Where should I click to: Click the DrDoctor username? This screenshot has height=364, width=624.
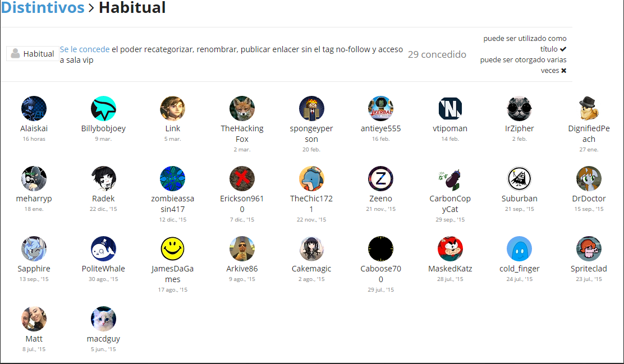click(x=589, y=199)
